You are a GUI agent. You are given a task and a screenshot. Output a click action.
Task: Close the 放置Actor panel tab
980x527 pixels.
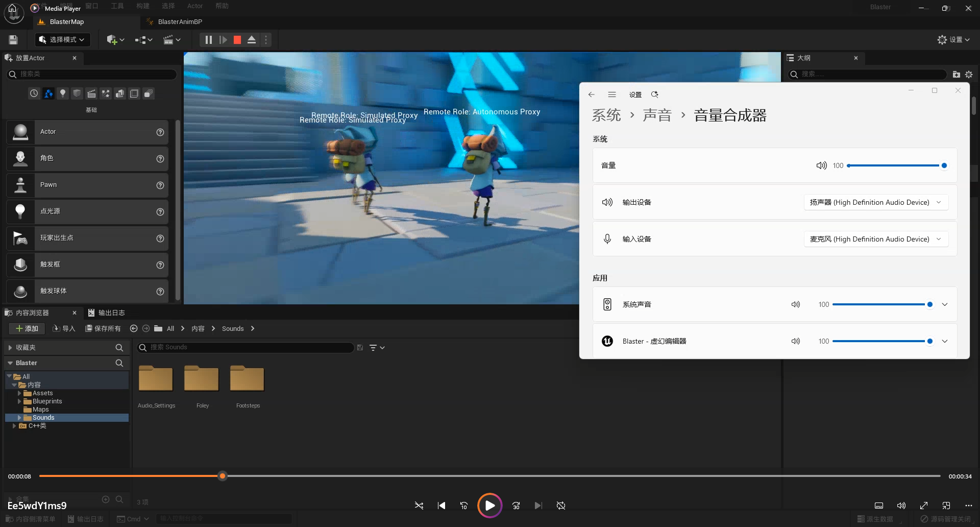coord(75,58)
